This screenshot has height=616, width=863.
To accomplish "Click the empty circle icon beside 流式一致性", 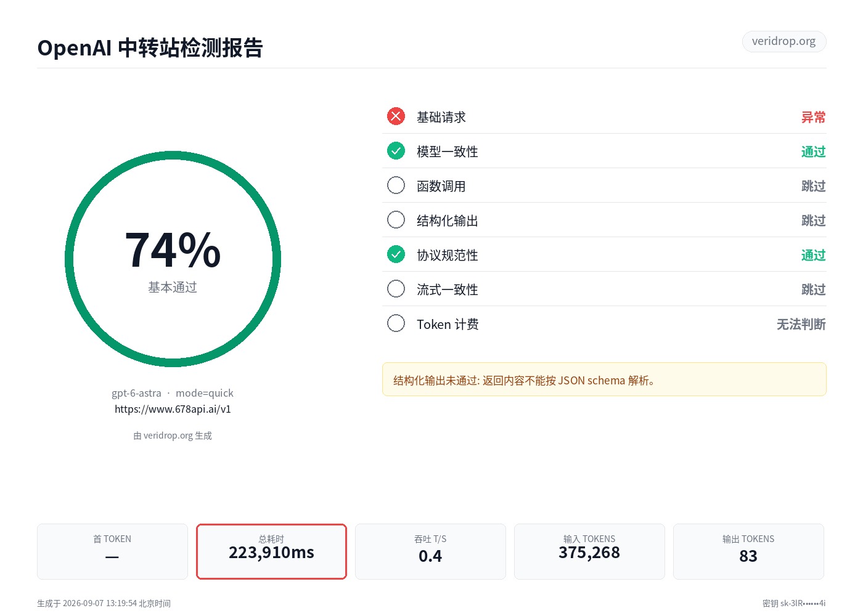I will point(396,289).
